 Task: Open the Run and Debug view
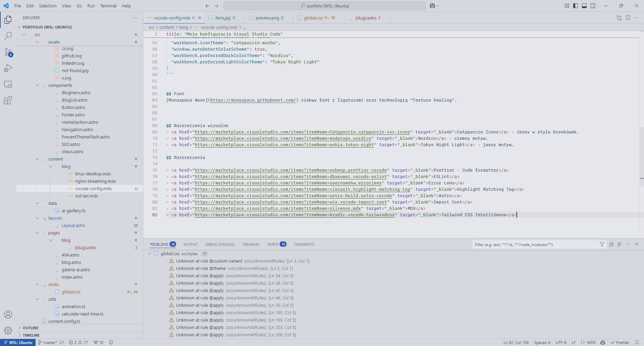pos(8,68)
